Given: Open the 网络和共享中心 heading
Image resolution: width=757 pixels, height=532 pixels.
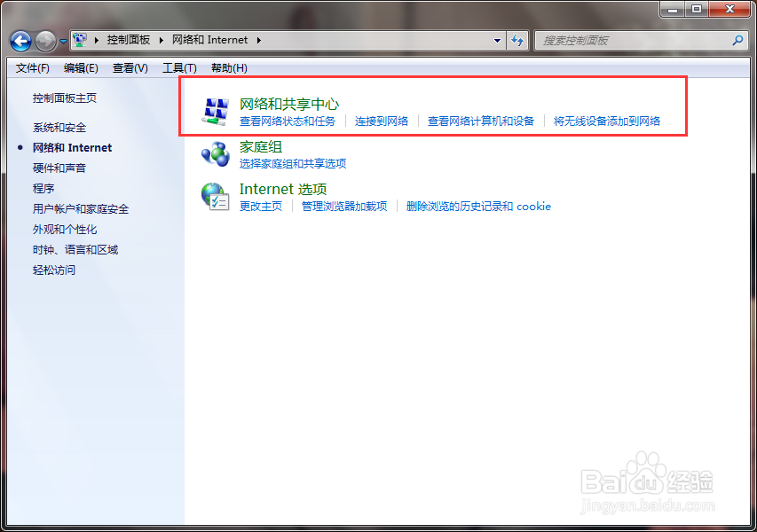Looking at the screenshot, I should click(289, 104).
